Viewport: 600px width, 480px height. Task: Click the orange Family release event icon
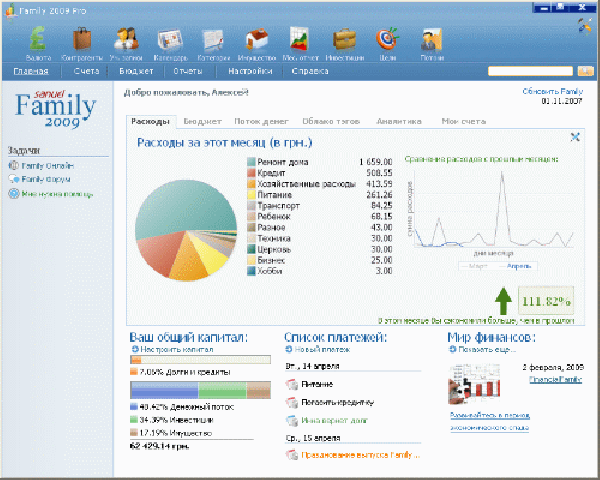pyautogui.click(x=292, y=455)
